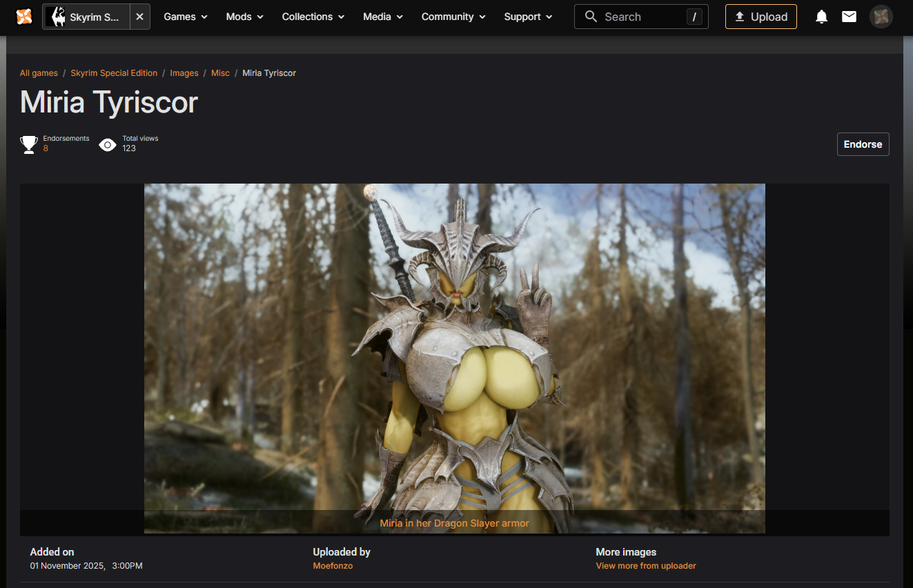Open the messages envelope icon
The height and width of the screenshot is (588, 913).
pos(850,17)
